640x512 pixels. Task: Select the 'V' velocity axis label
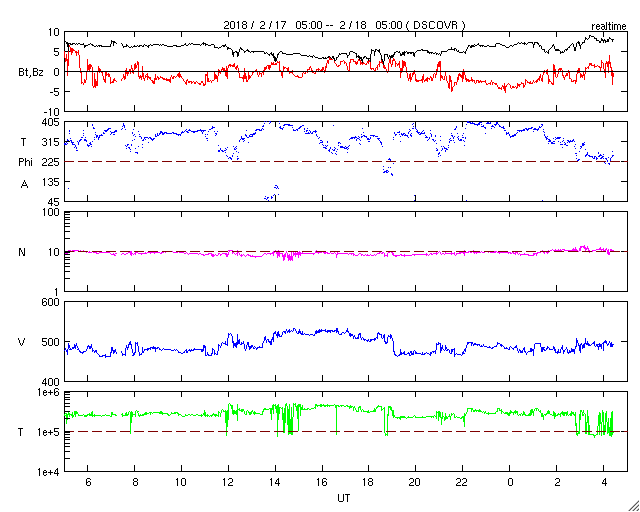pos(22,342)
